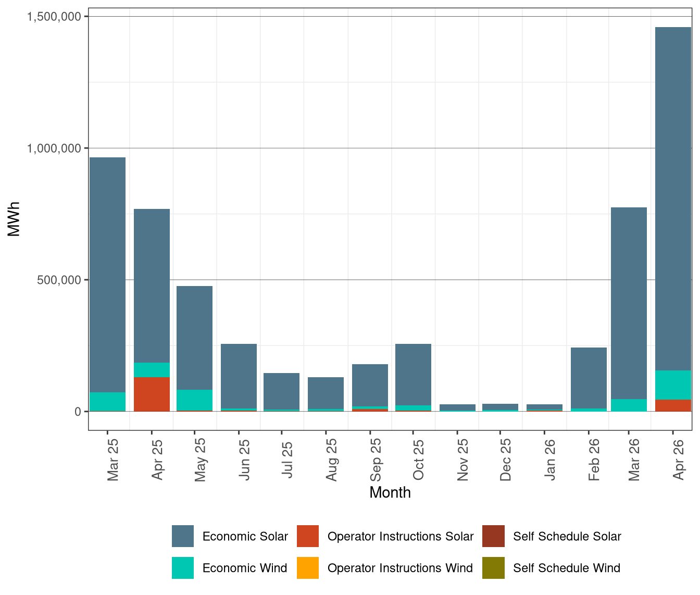Select the 'Operator Instructions Wind' legend label
700x595 pixels.
400,568
